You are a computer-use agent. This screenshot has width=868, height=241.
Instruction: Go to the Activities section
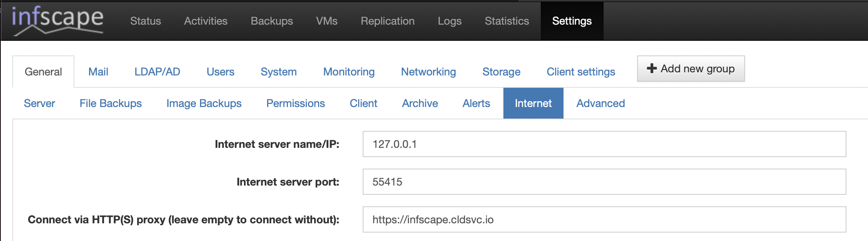pos(205,21)
